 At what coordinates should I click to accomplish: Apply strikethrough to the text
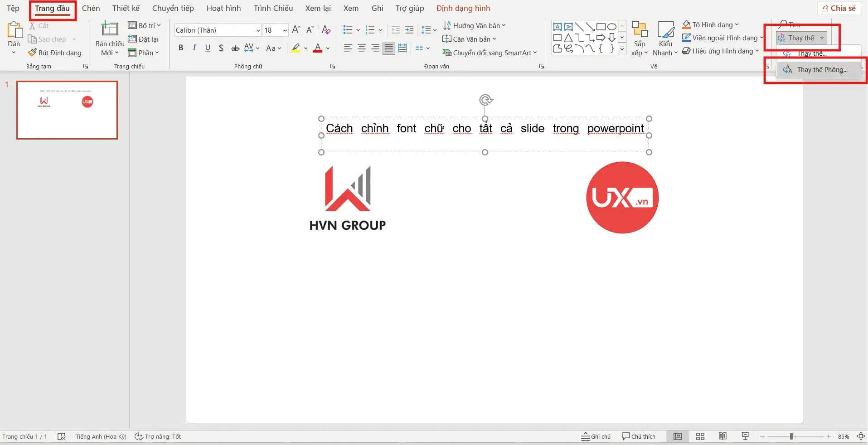coord(234,48)
